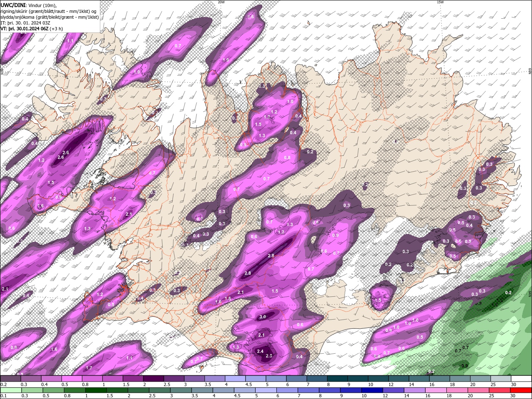Viewport: 532px width, 399px height.
Task: Click the '20W' longitude label
Action: coord(221,2)
